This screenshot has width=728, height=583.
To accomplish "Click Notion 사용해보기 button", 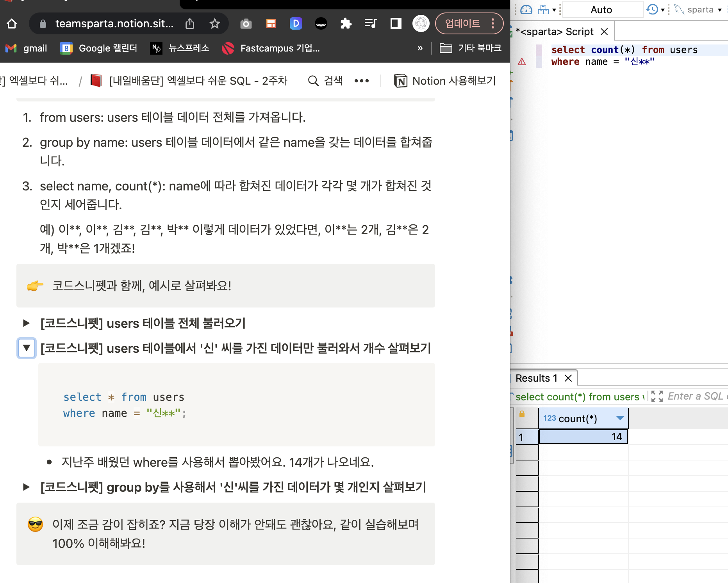I will [445, 81].
